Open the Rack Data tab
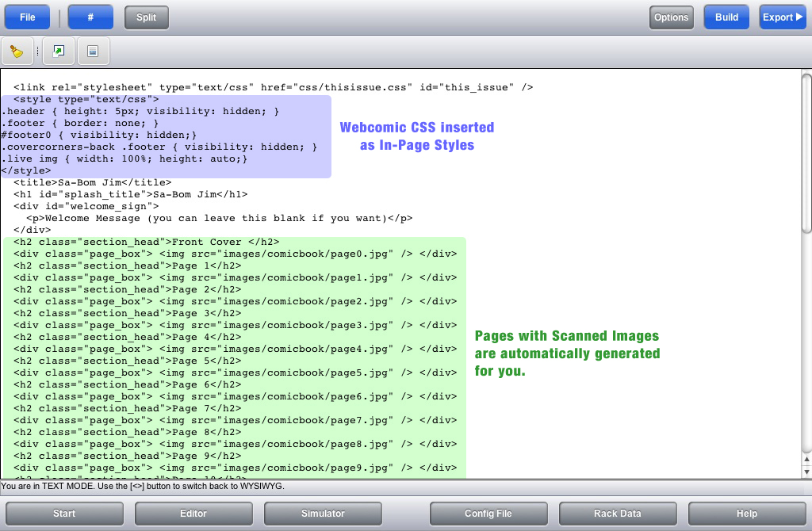The height and width of the screenshot is (531, 812). click(617, 514)
